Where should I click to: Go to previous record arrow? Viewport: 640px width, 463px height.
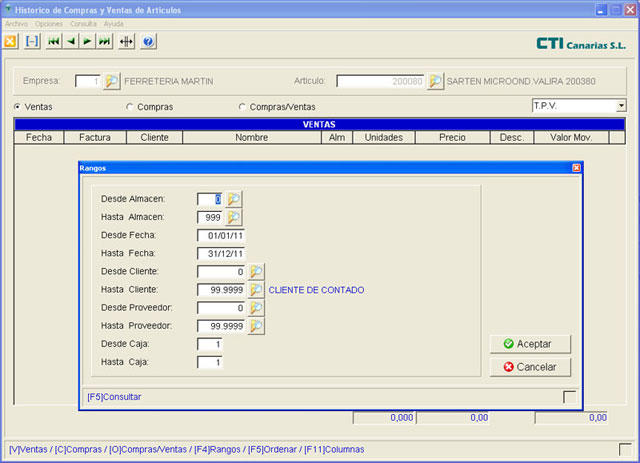tap(71, 42)
